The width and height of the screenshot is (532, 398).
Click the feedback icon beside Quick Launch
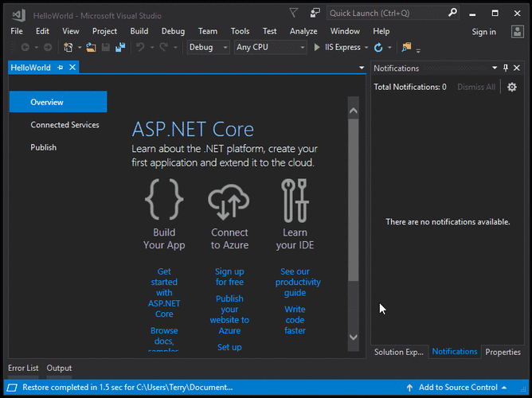(315, 13)
